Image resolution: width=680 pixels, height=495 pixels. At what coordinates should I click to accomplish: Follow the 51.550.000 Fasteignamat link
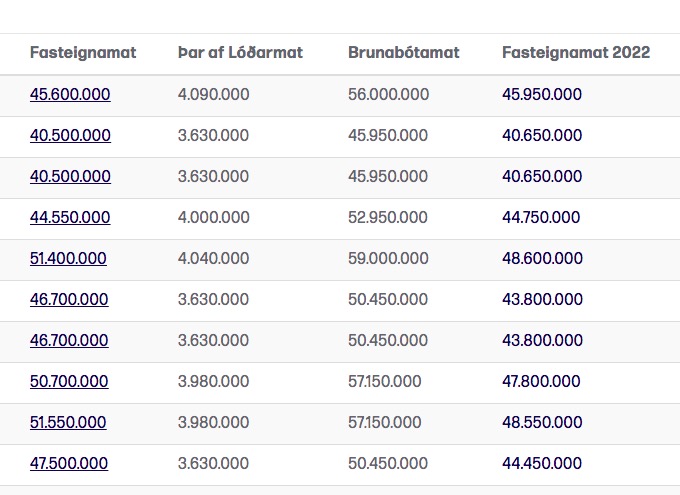click(68, 422)
